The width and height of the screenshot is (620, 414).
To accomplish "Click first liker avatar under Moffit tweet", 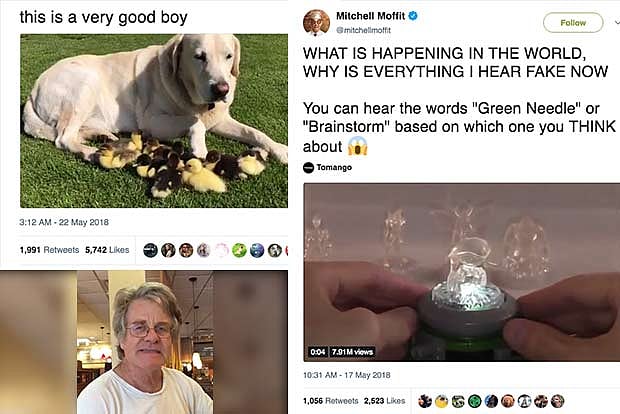I will pyautogui.click(x=425, y=401).
